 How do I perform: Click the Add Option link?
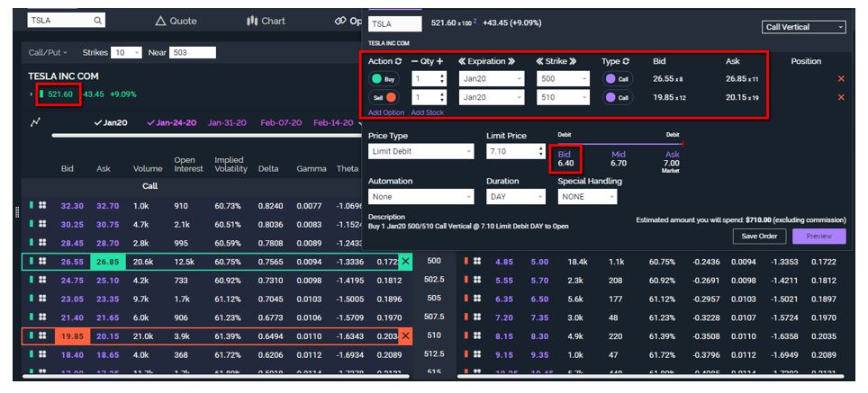[386, 112]
